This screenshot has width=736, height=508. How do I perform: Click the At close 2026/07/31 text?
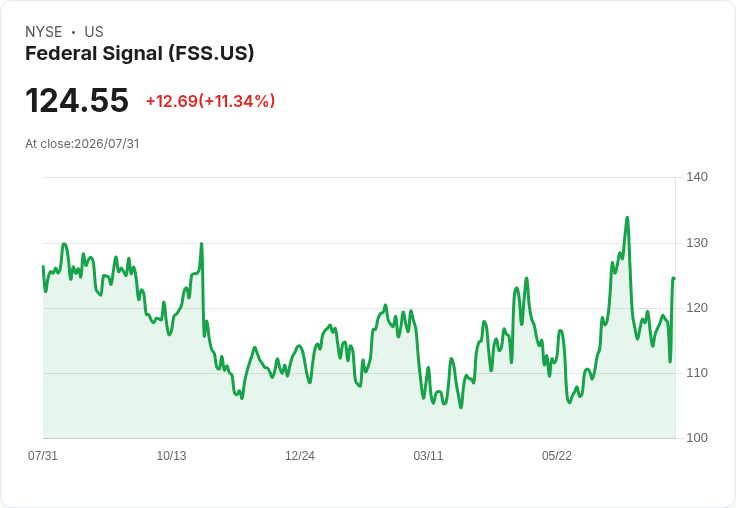coord(82,144)
